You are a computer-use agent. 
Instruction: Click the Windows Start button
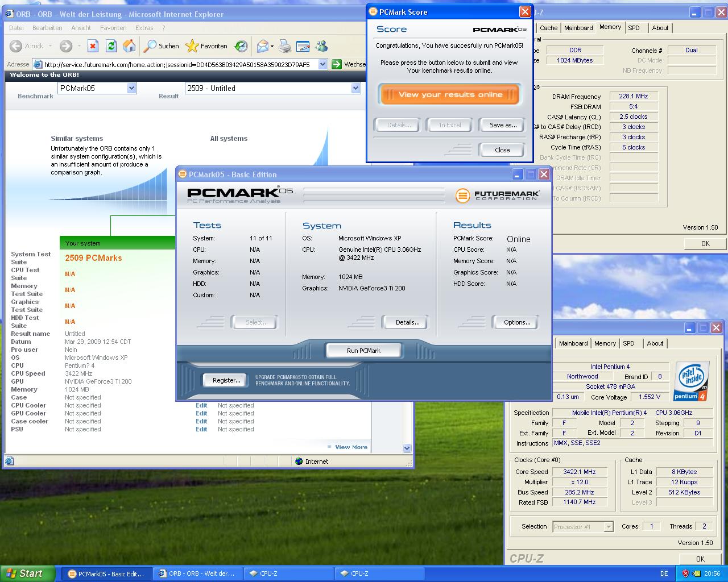click(x=28, y=573)
